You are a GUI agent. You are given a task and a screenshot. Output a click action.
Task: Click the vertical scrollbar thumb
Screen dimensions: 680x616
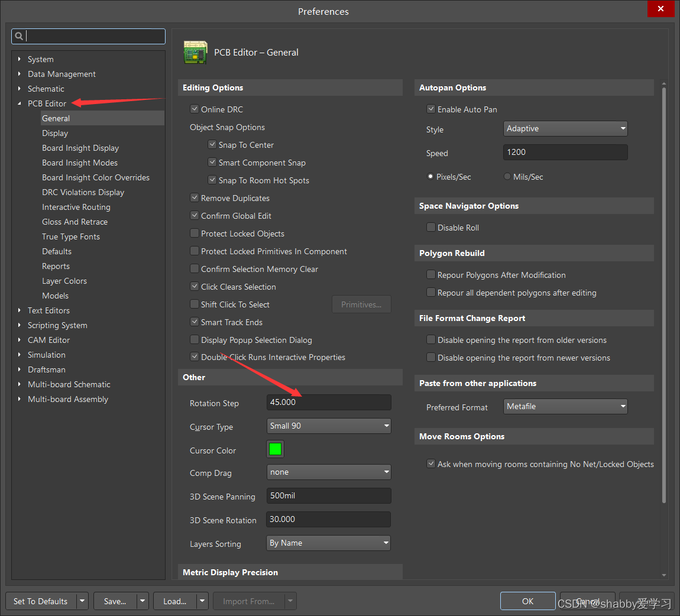(x=663, y=295)
